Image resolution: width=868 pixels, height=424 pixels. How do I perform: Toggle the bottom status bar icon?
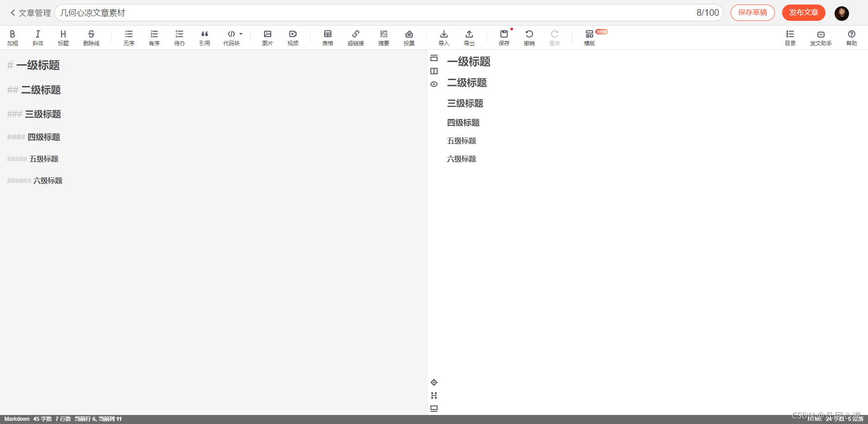click(x=434, y=409)
